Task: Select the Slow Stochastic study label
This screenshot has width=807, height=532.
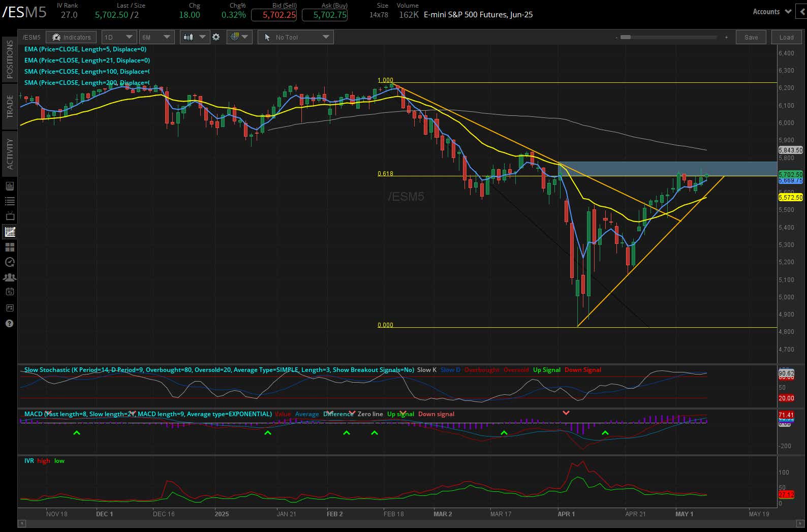Action: click(219, 370)
